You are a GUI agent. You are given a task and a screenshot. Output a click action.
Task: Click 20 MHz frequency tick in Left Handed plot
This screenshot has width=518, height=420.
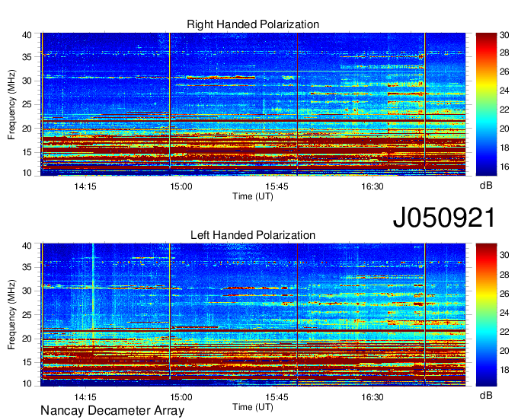coord(27,339)
